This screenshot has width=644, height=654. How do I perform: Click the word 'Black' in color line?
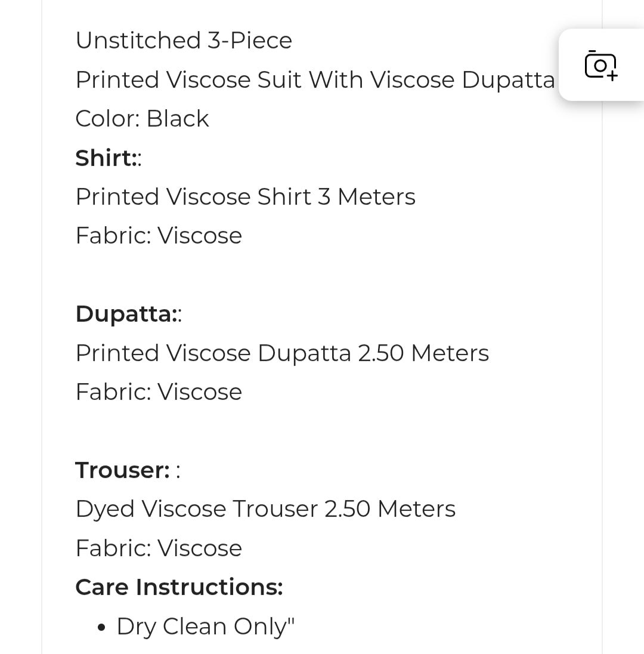click(x=178, y=119)
